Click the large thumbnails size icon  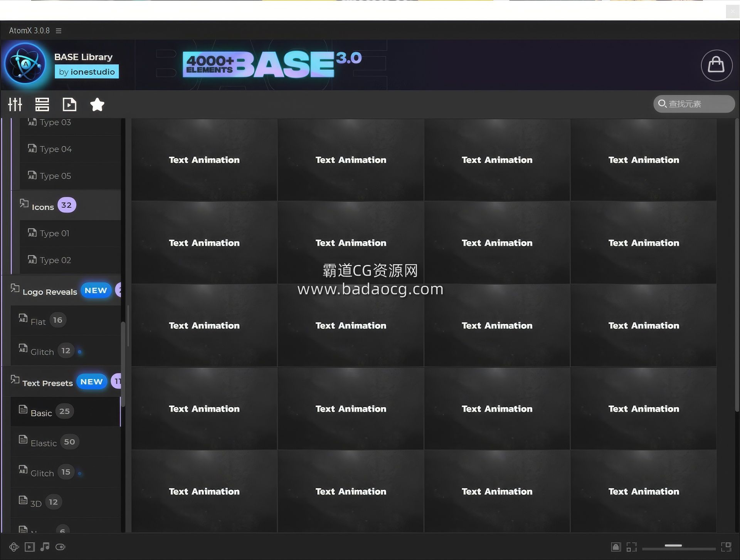click(x=726, y=547)
